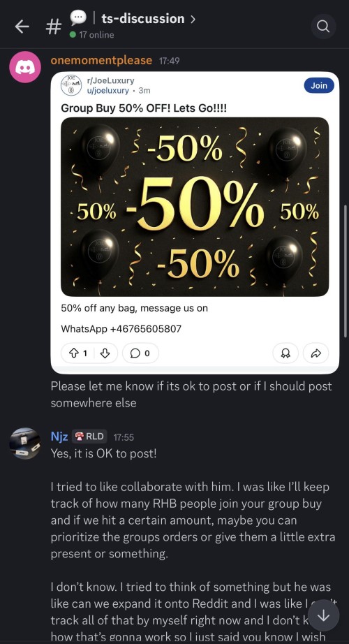Tap the RLD role tag beside Njz

(x=89, y=437)
